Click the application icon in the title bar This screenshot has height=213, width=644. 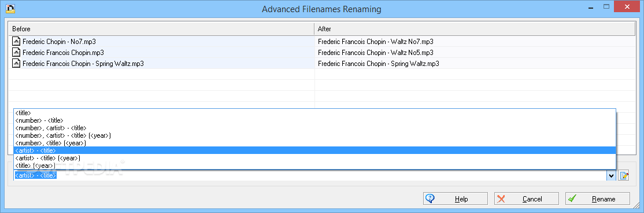[10, 8]
